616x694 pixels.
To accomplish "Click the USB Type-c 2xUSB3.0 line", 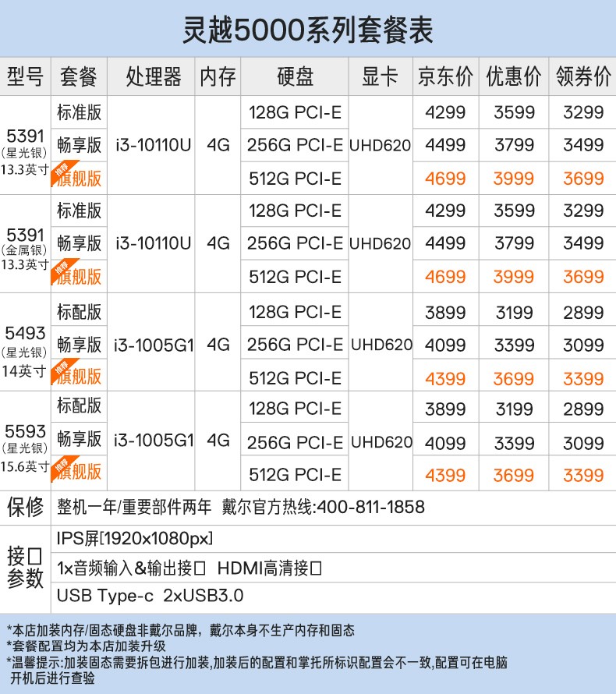I will pyautogui.click(x=150, y=596).
